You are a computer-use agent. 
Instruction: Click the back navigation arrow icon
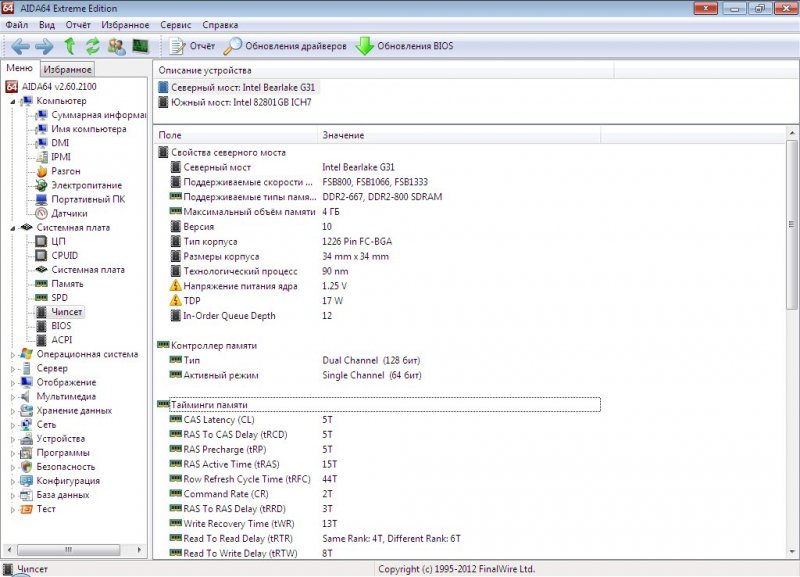click(x=18, y=45)
